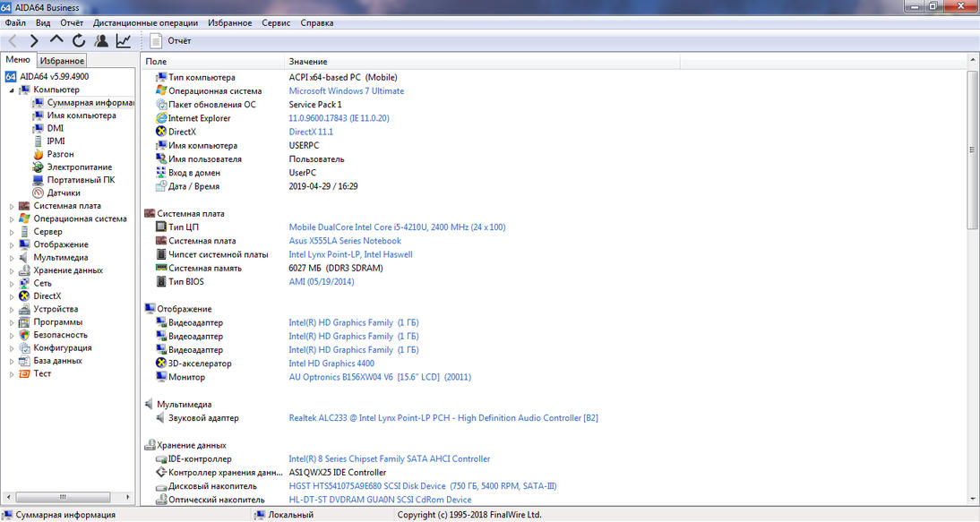This screenshot has width=980, height=522.
Task: Open the Mobile DualCore Intel Core i5-4210U link
Action: 397,227
